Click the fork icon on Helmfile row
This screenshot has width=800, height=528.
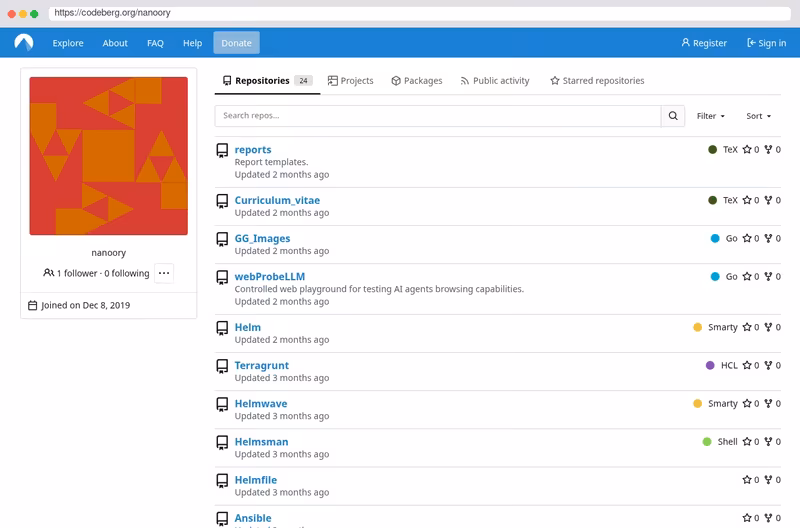point(768,480)
